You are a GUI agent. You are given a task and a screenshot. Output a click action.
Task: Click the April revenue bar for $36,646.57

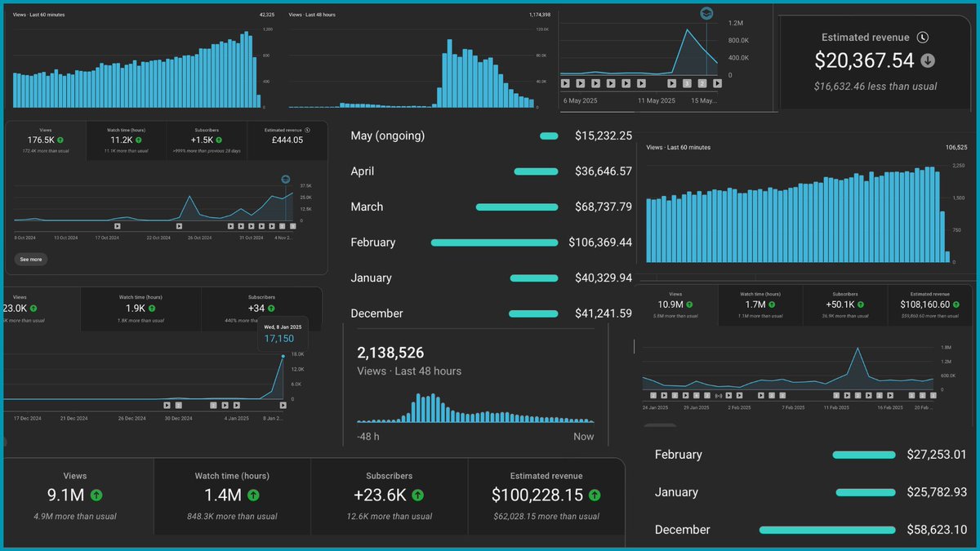(536, 171)
